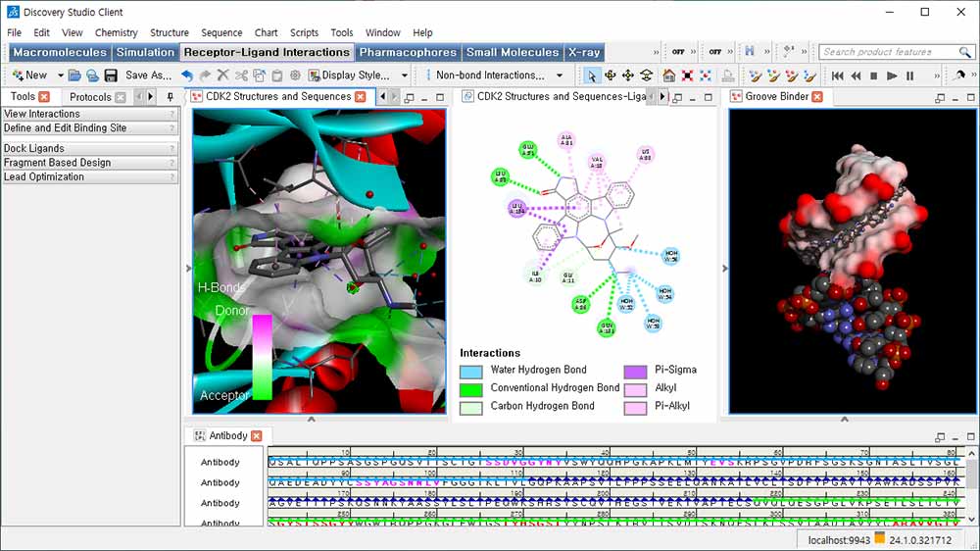Click the Conventional Hydrogen Bond green swatch
980x551 pixels.
[470, 389]
